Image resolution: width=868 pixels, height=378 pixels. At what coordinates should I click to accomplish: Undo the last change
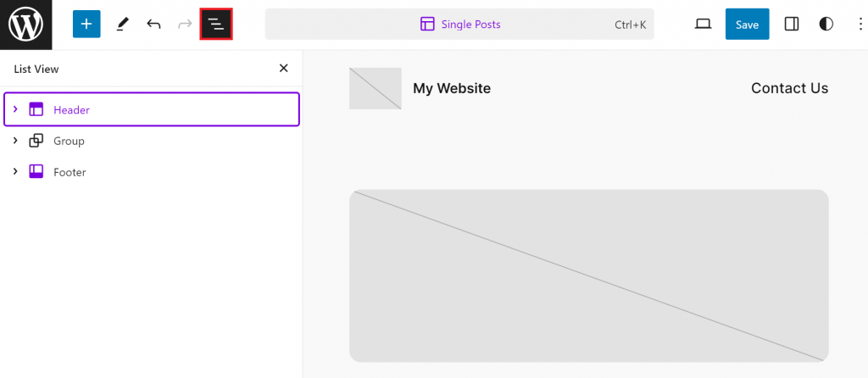click(153, 25)
